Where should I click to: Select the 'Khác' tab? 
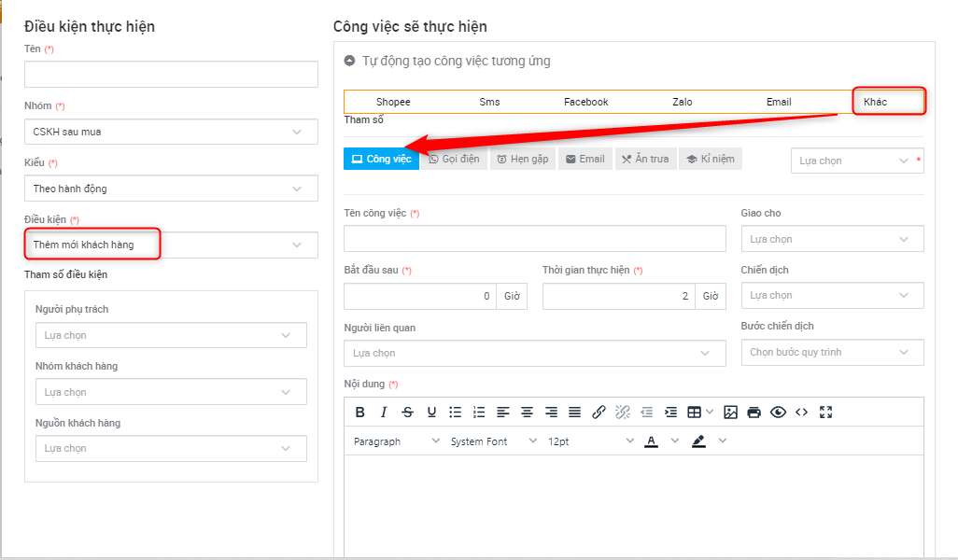click(876, 102)
